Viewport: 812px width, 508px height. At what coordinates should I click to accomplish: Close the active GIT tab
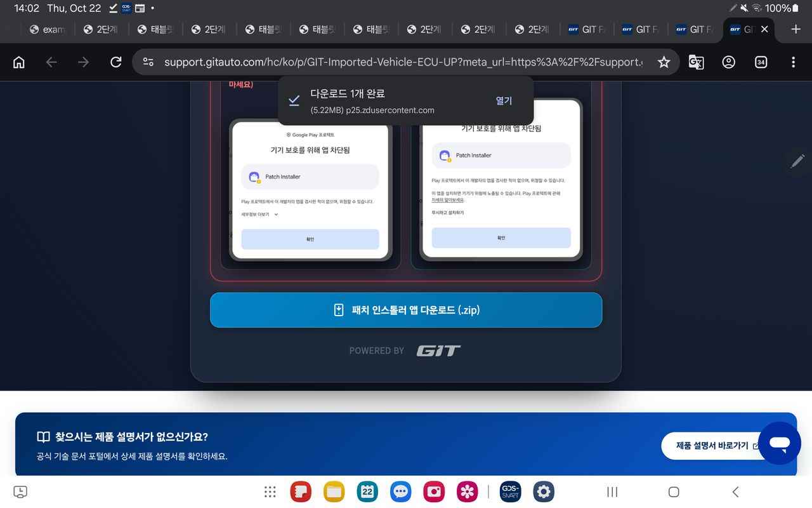(764, 29)
